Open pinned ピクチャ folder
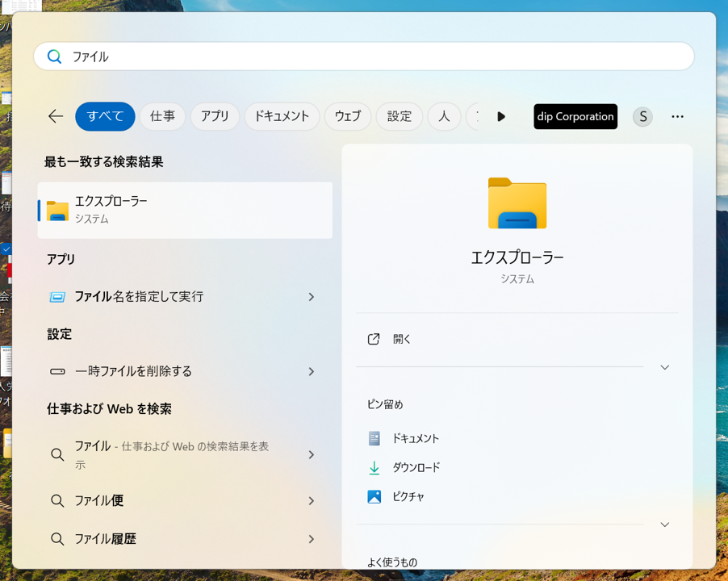Screen dimensions: 728x581 [x=408, y=496]
